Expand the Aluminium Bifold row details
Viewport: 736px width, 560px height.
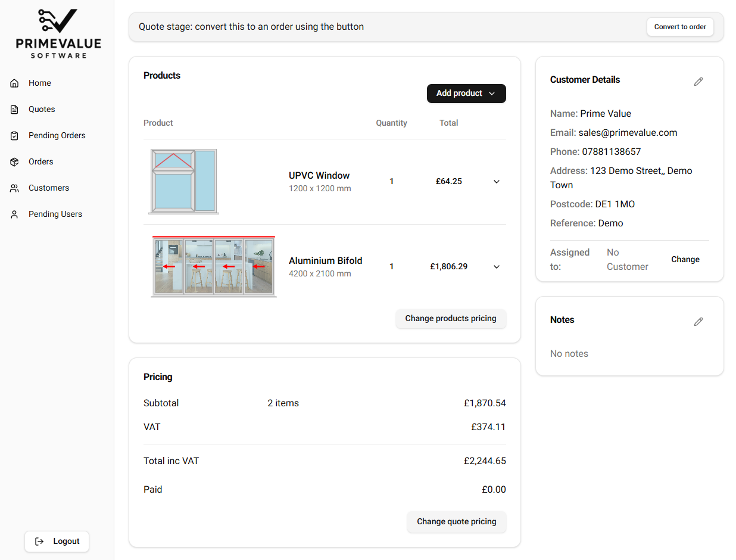(x=496, y=266)
